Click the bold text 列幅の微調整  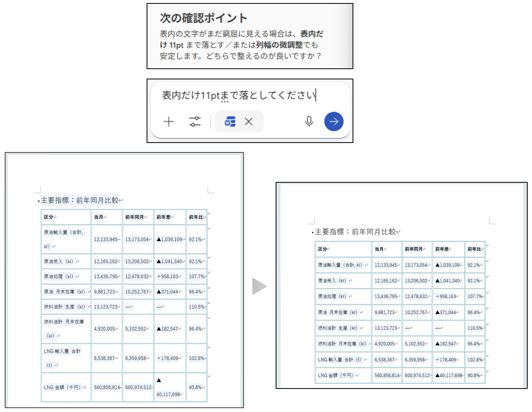(x=279, y=45)
